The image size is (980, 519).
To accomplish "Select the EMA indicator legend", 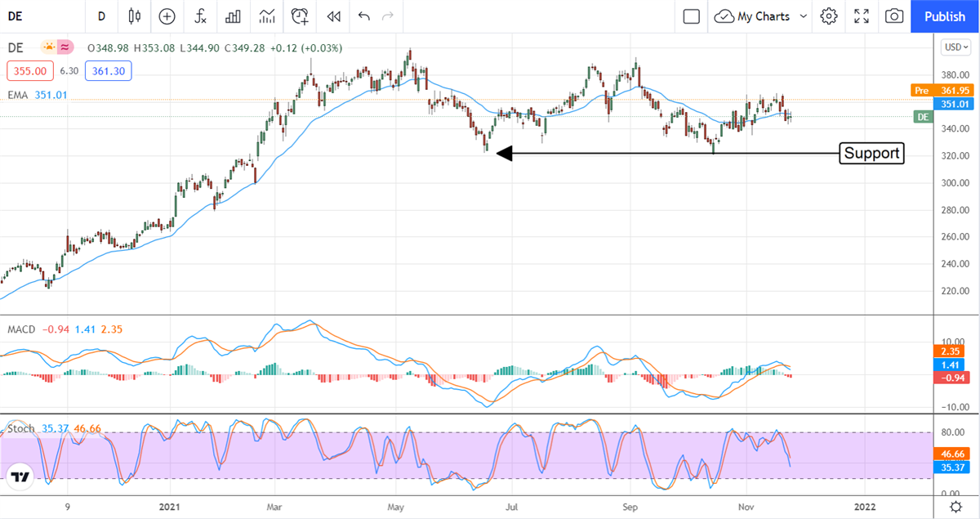I will point(17,95).
